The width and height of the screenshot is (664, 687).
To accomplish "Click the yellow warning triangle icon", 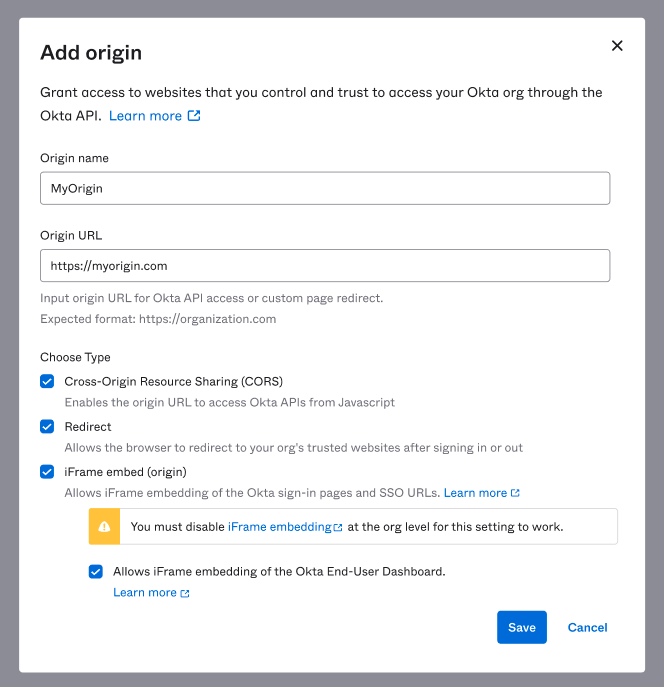I will (104, 526).
